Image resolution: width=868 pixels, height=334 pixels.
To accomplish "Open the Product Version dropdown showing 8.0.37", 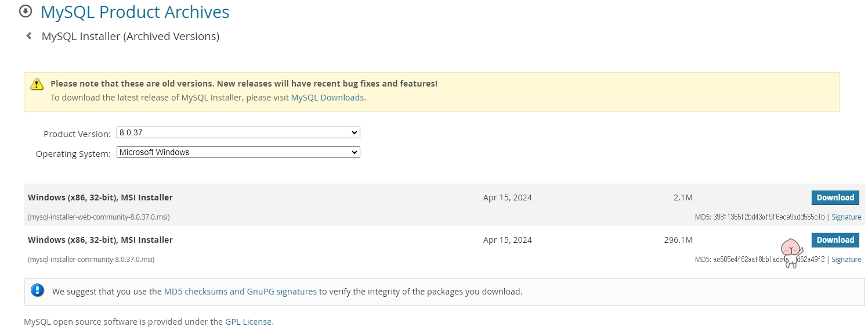I will [238, 132].
